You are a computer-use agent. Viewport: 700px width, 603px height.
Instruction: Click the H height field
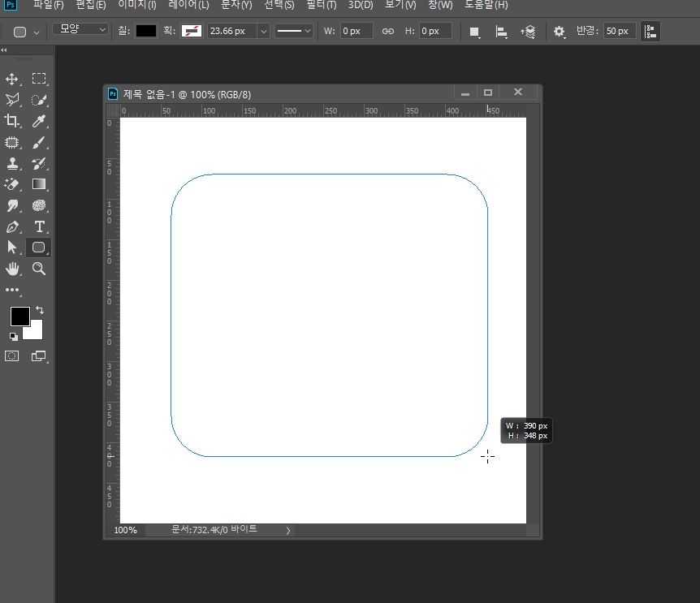(435, 31)
